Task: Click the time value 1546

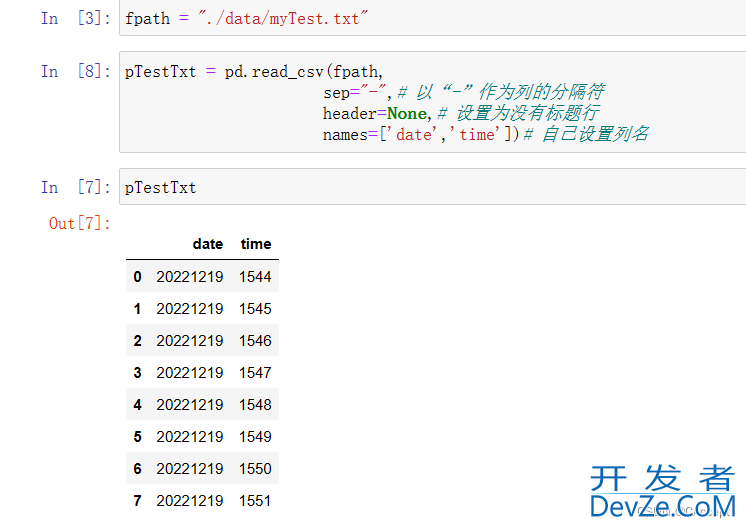Action: click(255, 341)
